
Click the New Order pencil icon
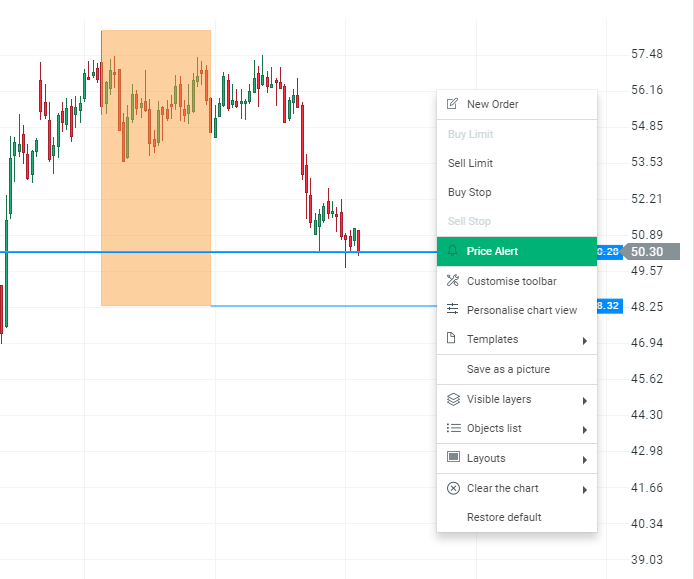tap(453, 104)
